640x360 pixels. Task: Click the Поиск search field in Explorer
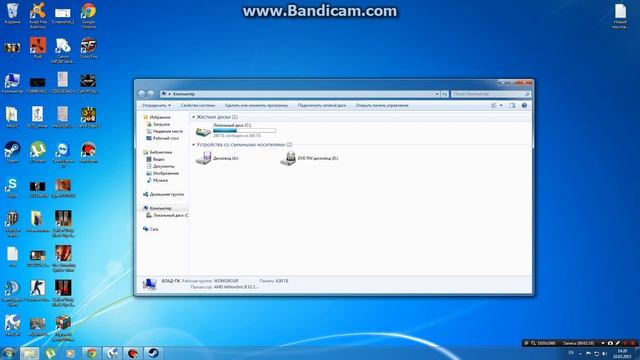click(x=491, y=94)
